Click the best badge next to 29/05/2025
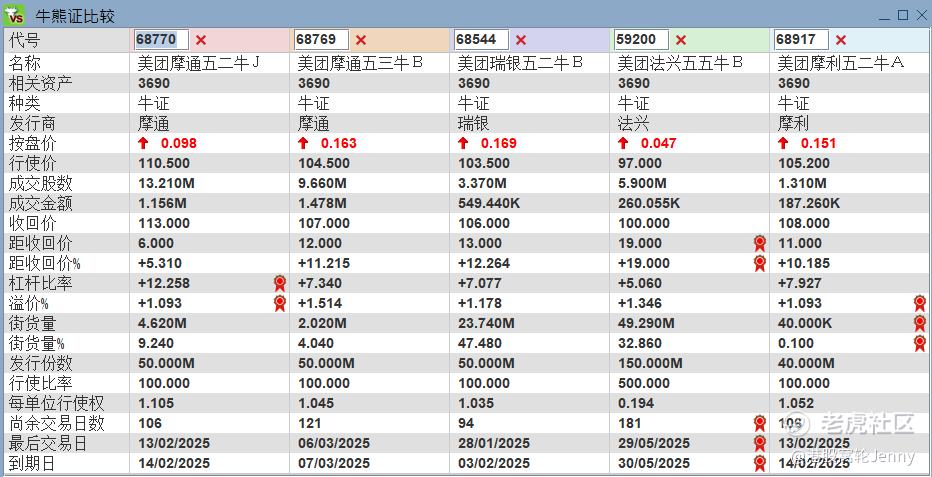The width and height of the screenshot is (932, 477). [x=760, y=443]
